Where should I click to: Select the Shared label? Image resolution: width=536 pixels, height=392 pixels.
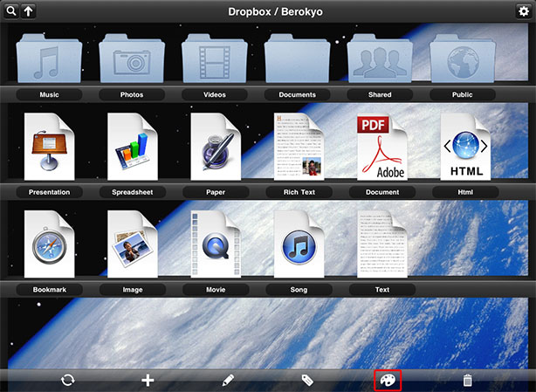click(x=380, y=94)
